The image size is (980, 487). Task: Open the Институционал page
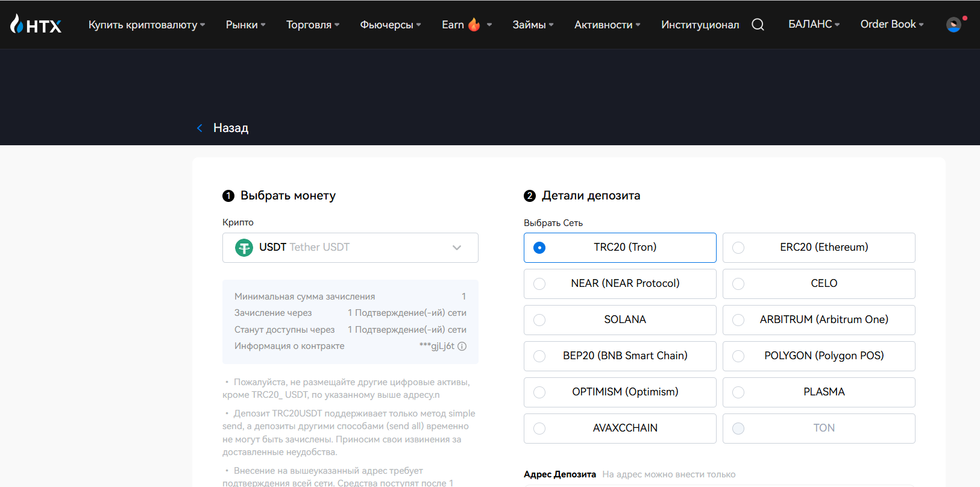pos(700,25)
